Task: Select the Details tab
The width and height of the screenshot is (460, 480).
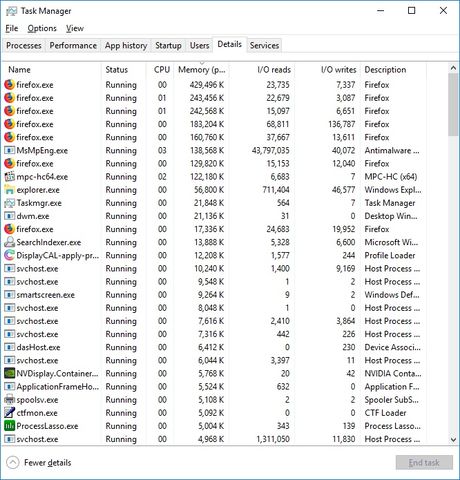Action: [x=229, y=44]
